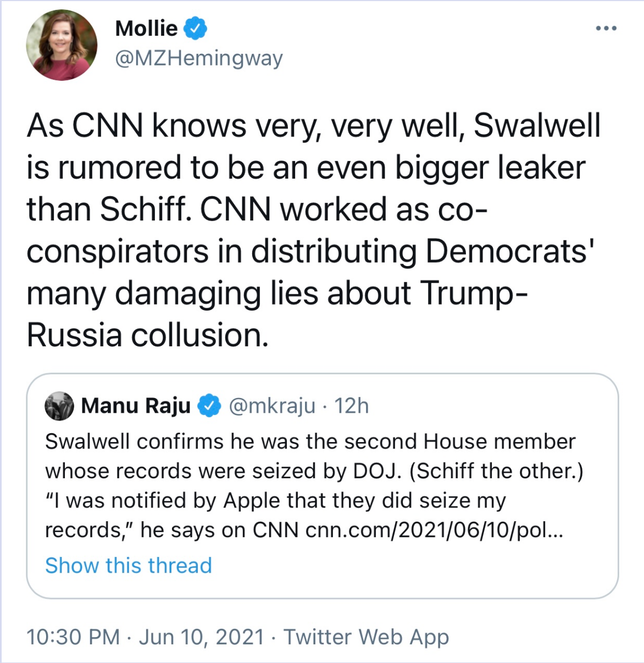Open the 12h timestamp of the quoted tweet
The height and width of the screenshot is (663, 644).
(352, 406)
